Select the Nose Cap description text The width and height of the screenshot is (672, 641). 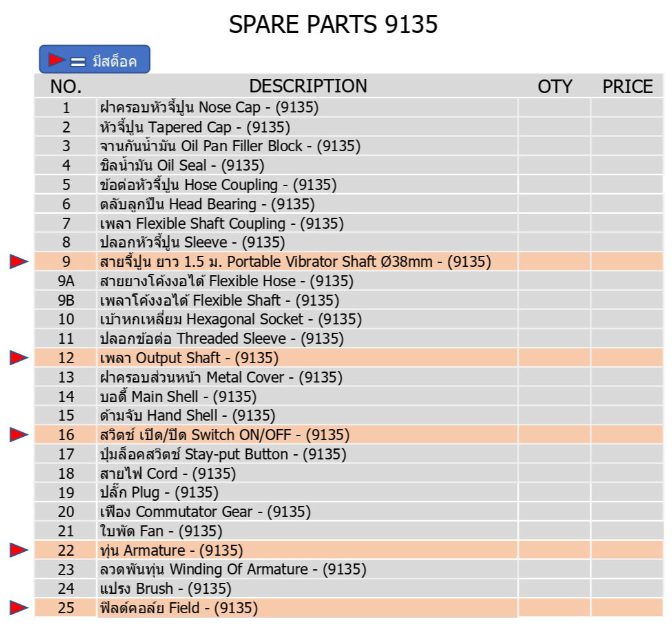[x=209, y=107]
